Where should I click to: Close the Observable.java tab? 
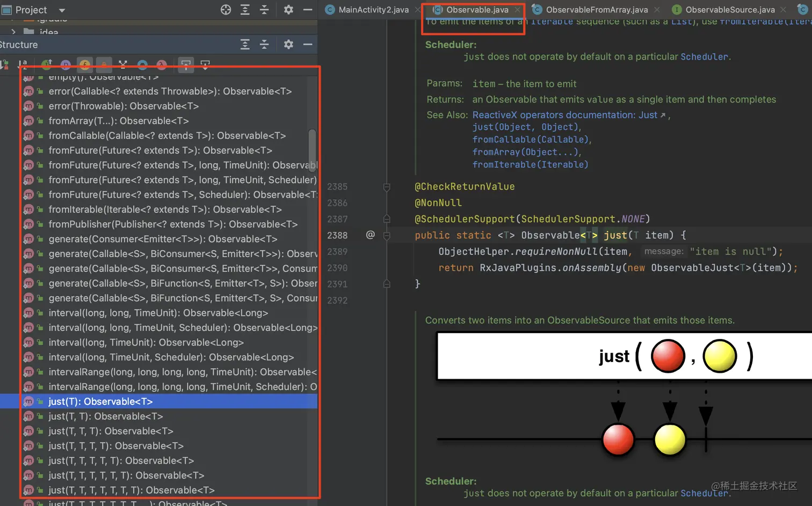coord(518,10)
